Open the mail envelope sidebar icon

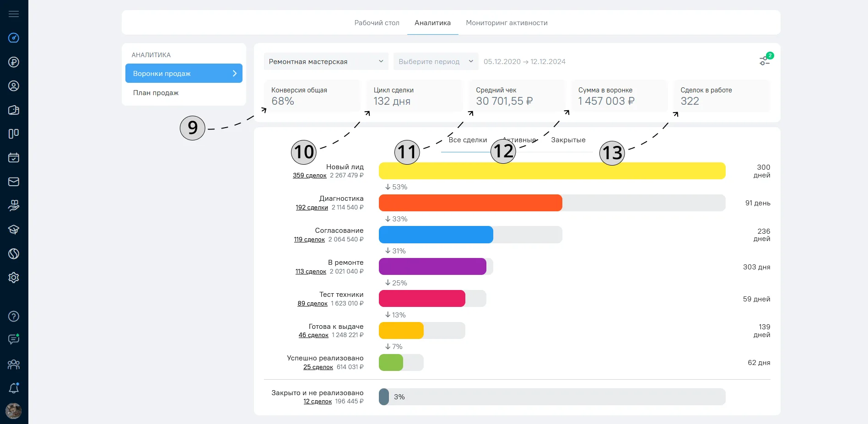[14, 182]
